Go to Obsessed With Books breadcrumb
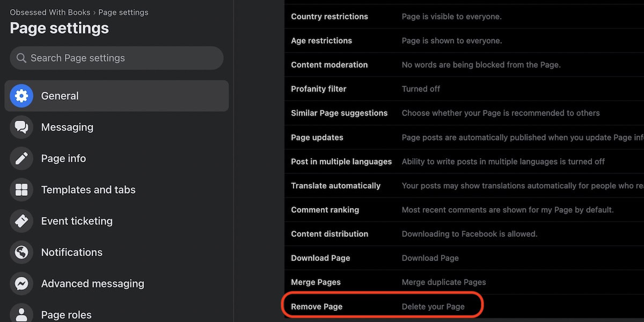 coord(49,12)
